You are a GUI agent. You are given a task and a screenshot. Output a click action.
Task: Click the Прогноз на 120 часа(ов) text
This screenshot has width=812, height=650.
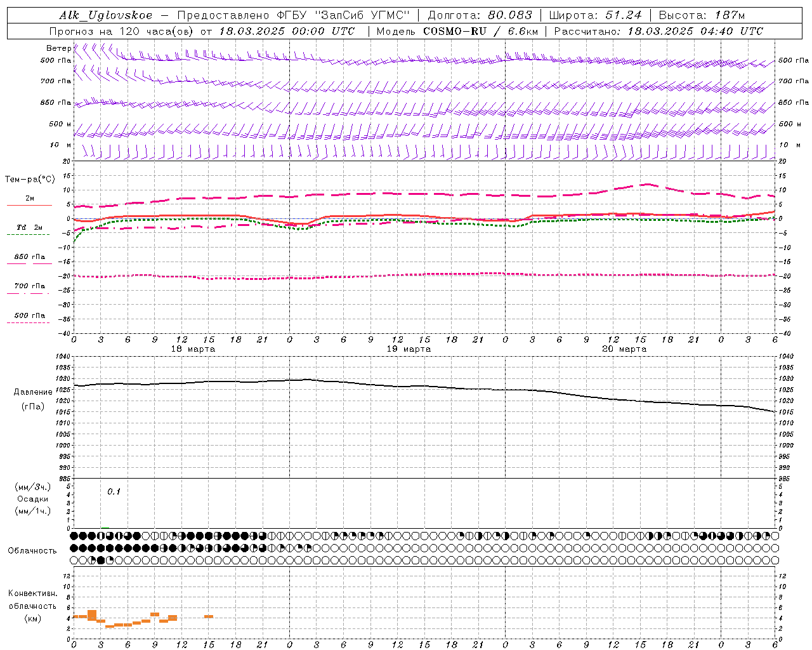point(122,31)
